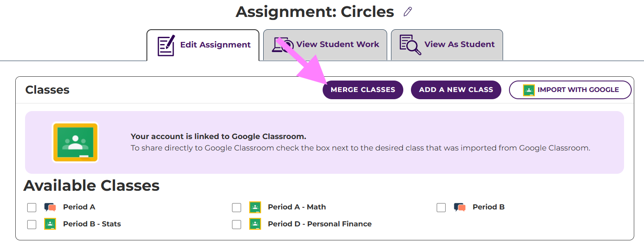
Task: Click the Import With Google button
Action: 570,90
